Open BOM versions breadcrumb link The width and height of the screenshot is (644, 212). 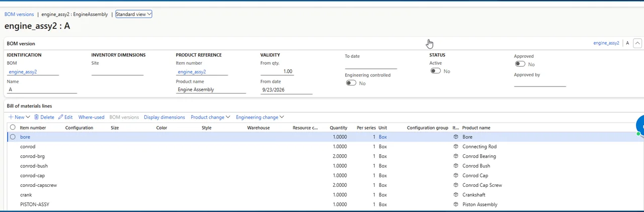(19, 14)
